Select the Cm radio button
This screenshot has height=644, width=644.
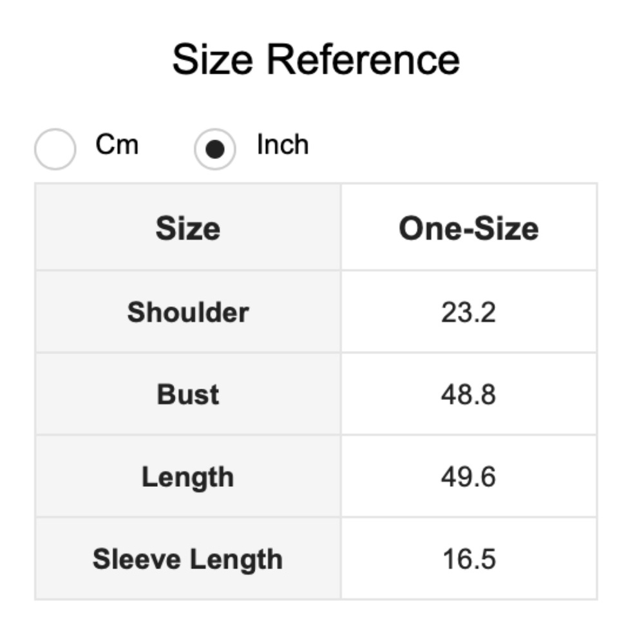tap(55, 149)
